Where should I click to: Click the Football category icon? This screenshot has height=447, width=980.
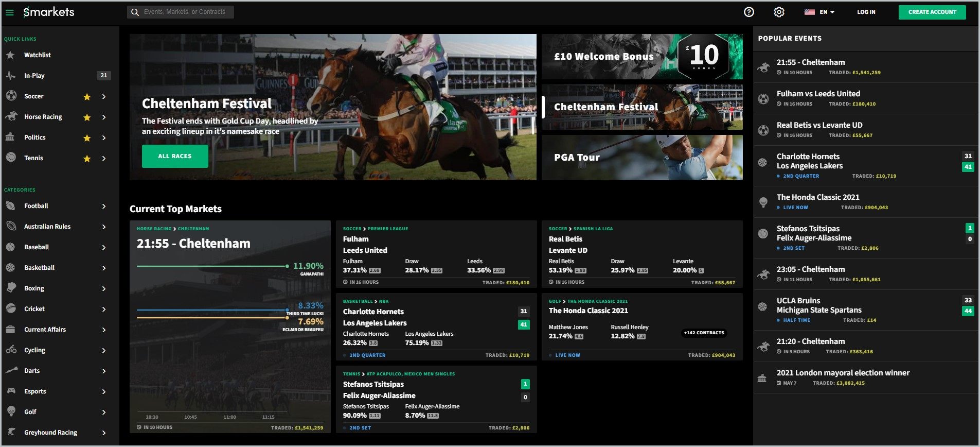(x=10, y=205)
